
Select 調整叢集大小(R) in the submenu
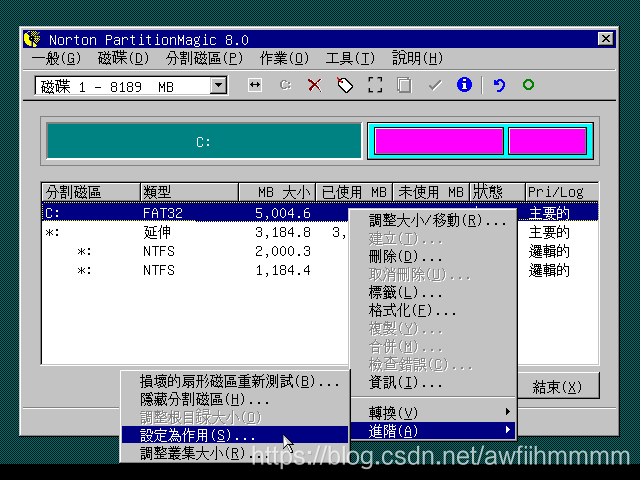235,453
